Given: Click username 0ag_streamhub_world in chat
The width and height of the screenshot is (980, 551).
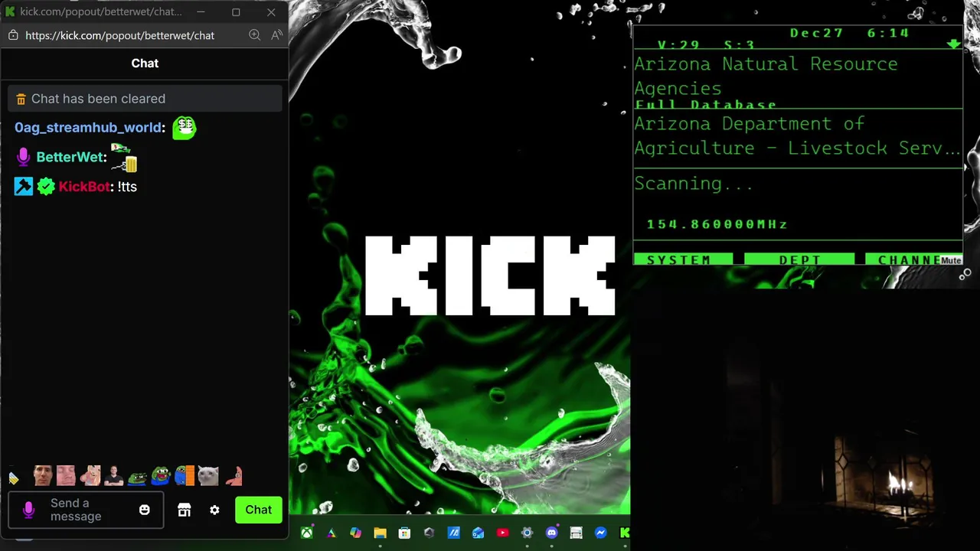Looking at the screenshot, I should coord(88,127).
